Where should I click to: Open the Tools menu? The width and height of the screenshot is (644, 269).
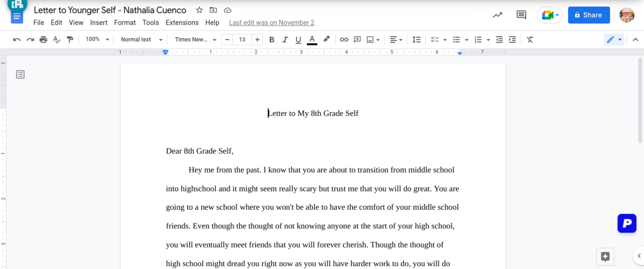[x=150, y=23]
